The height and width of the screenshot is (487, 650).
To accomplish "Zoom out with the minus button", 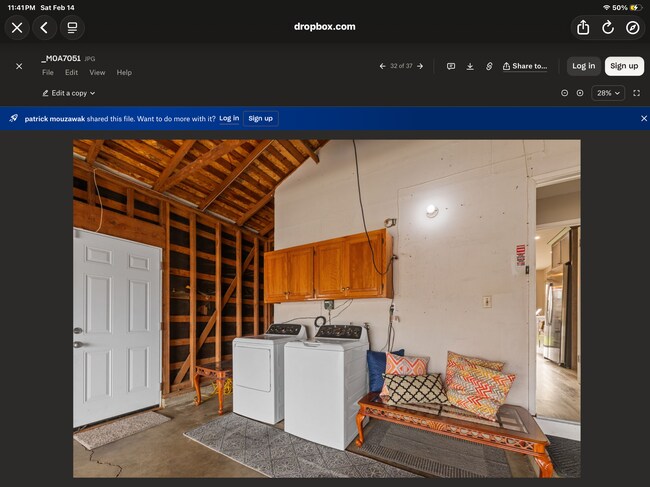I will (564, 93).
